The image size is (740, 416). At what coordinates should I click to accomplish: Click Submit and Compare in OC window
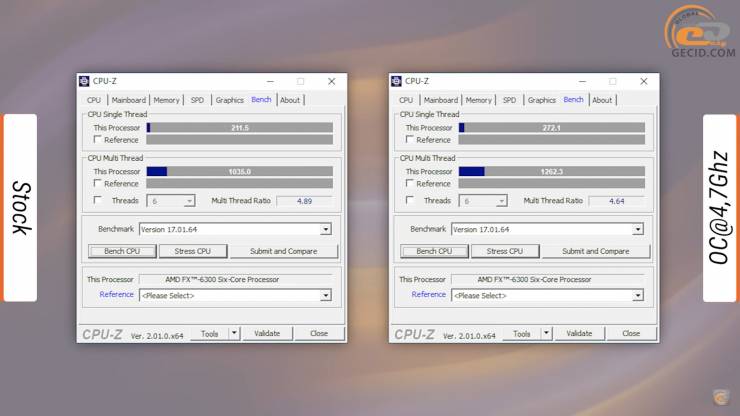[596, 251]
